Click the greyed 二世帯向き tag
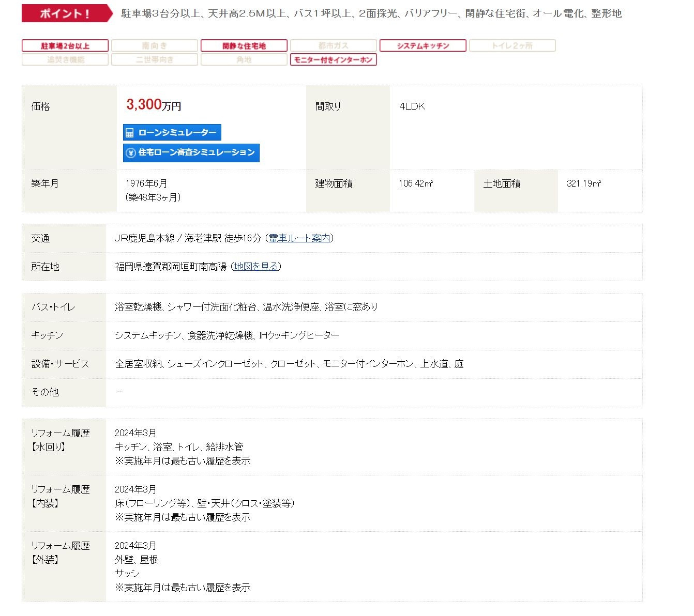The height and width of the screenshot is (616, 694). (x=155, y=60)
